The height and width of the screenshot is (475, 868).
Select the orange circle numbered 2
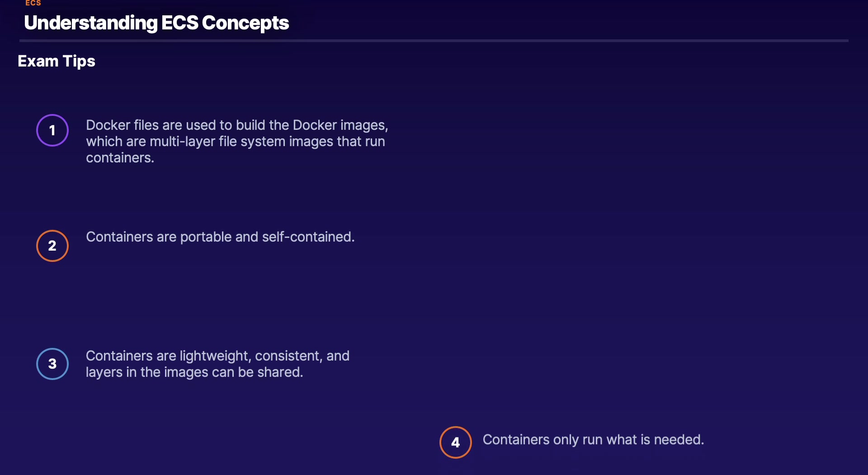[x=52, y=246]
